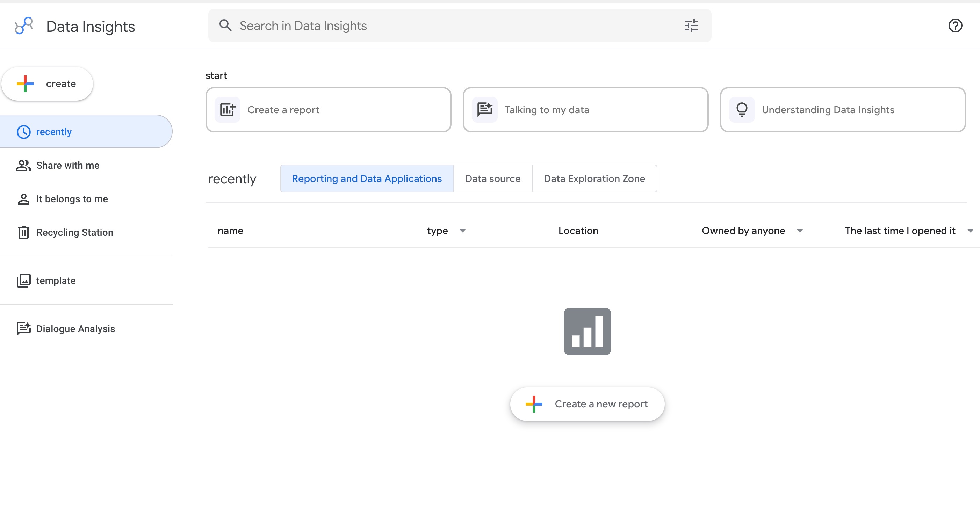Open It belongs to me section
Viewport: 980px width, 510px height.
coord(86,199)
